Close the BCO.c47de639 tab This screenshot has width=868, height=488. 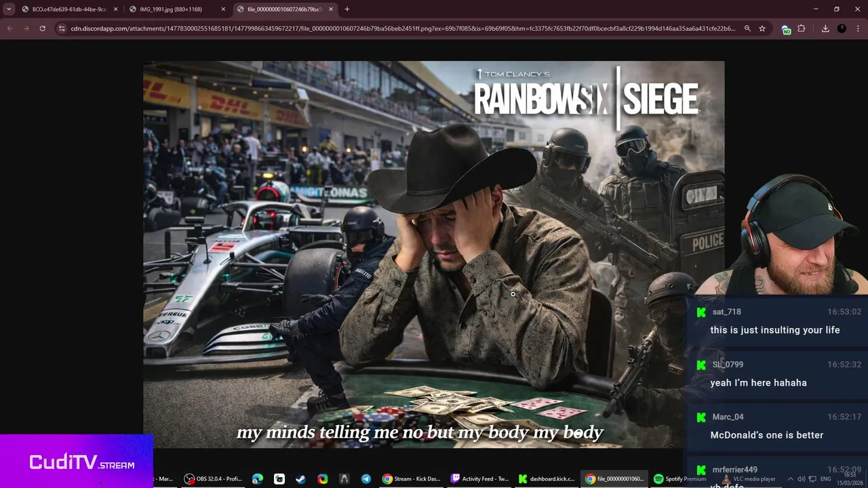[x=115, y=9]
